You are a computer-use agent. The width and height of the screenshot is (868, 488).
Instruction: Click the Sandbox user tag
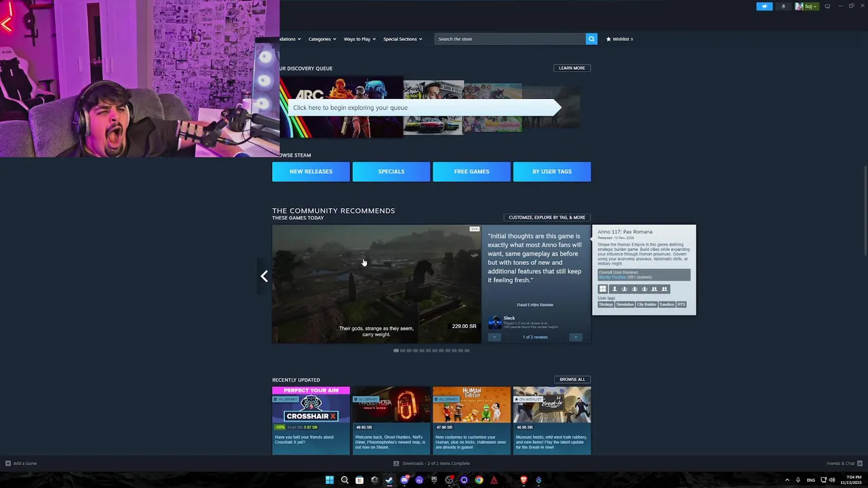(x=667, y=304)
